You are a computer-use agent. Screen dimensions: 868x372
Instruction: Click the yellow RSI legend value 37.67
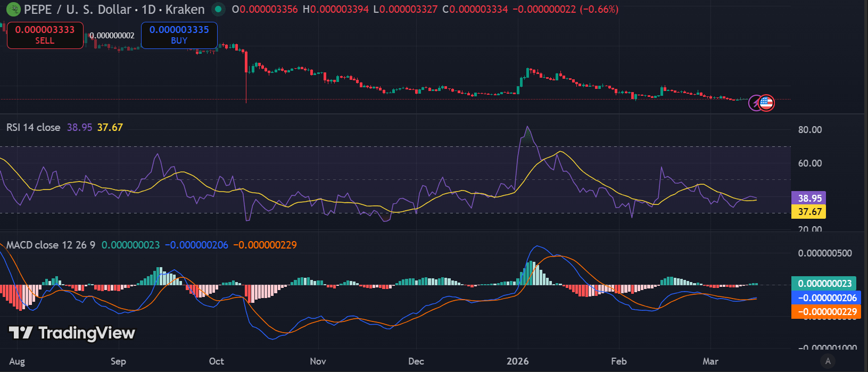110,127
